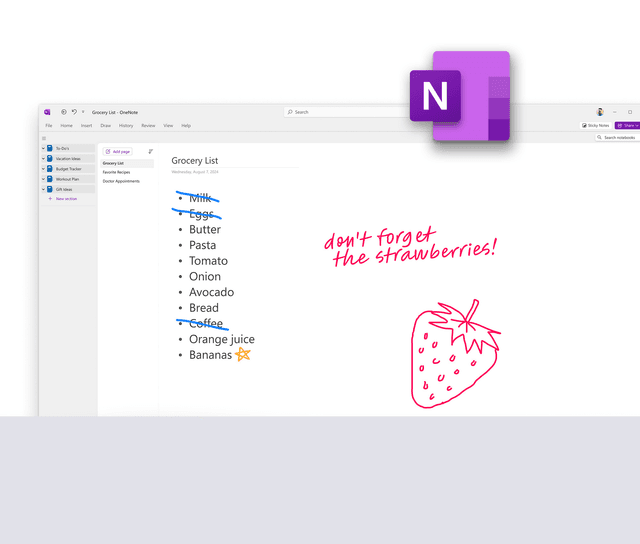This screenshot has width=640, height=544.
Task: Collapse the Vacation Ideas notebook chevron
Action: pos(43,158)
